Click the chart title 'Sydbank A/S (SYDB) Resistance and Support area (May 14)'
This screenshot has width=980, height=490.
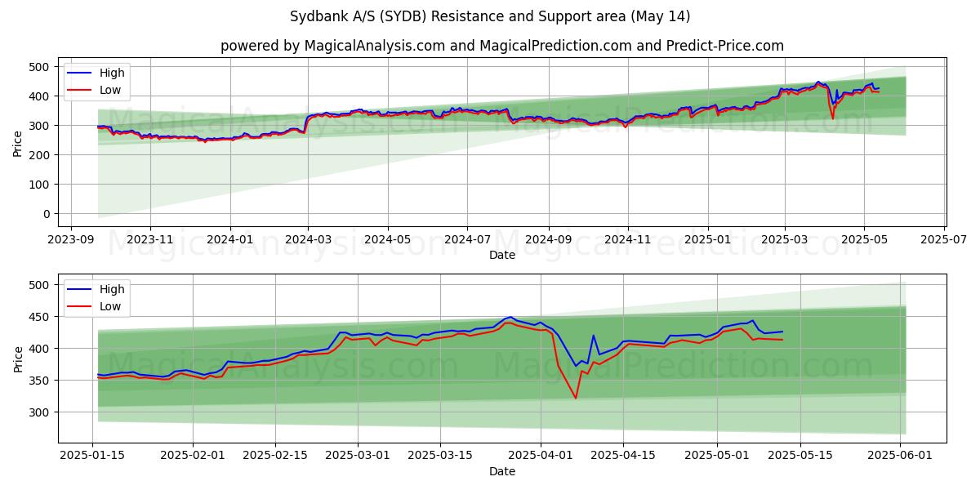(490, 16)
